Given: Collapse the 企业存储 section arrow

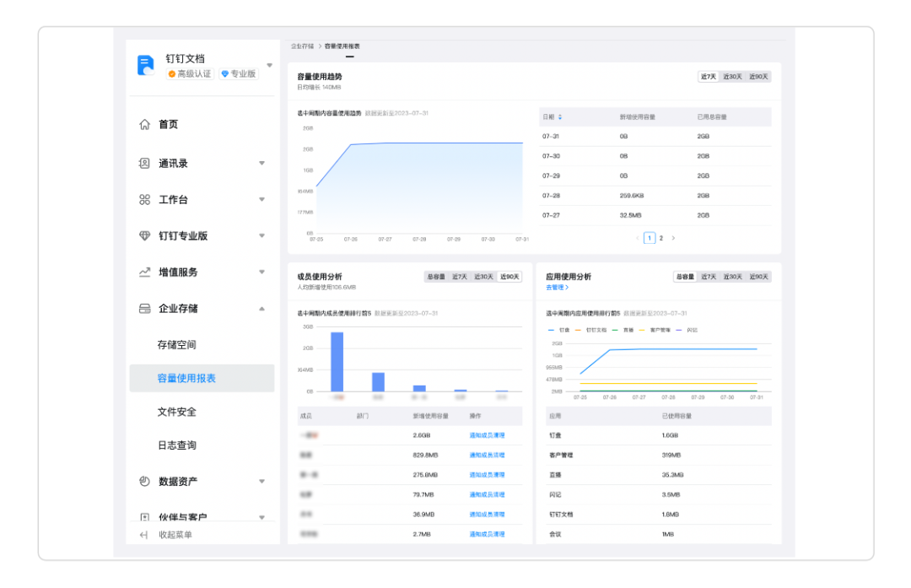Looking at the screenshot, I should click(x=261, y=309).
